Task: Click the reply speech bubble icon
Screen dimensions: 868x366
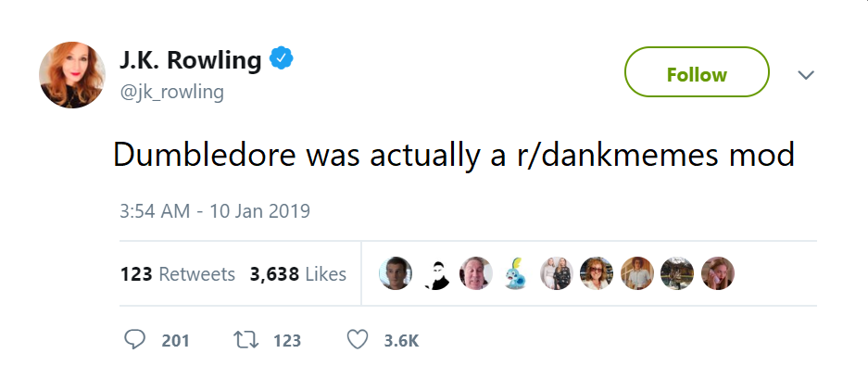Action: click(x=134, y=339)
